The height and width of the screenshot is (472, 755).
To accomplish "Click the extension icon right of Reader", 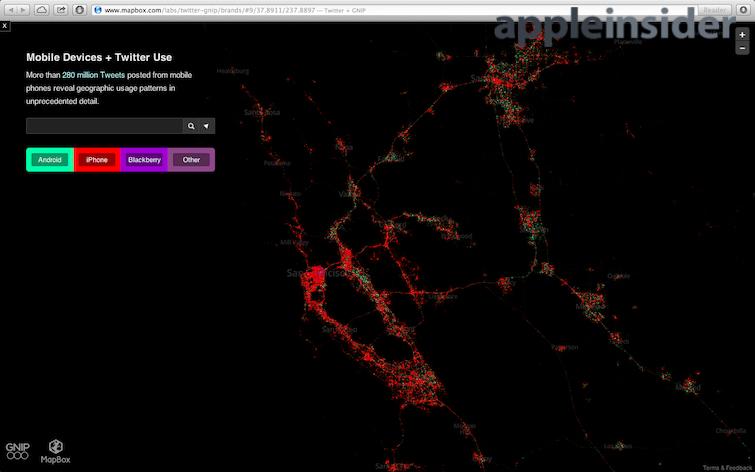I will (743, 10).
